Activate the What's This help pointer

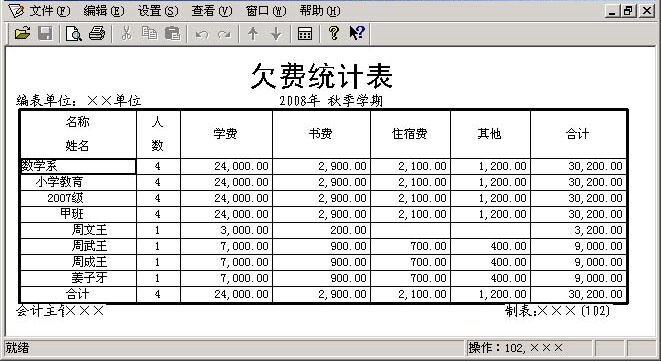(x=357, y=33)
